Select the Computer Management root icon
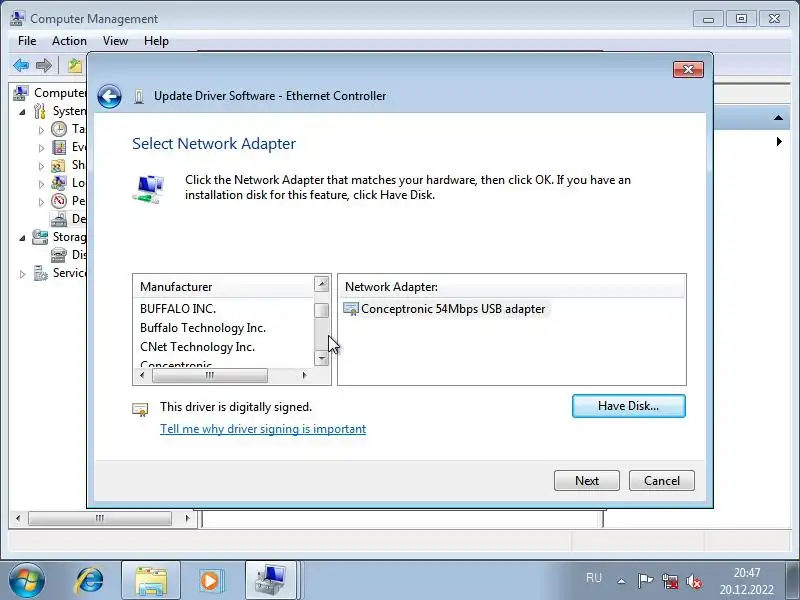800x600 pixels. coord(20,93)
